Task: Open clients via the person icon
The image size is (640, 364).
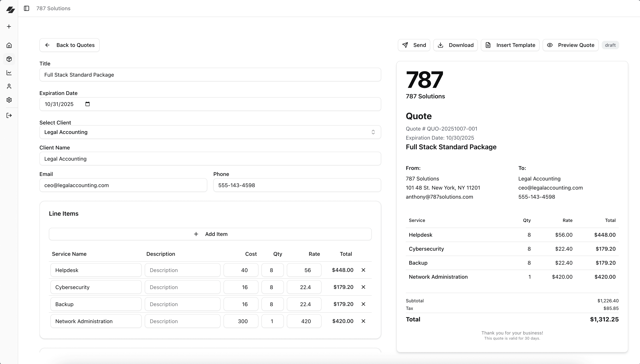Action: click(9, 86)
